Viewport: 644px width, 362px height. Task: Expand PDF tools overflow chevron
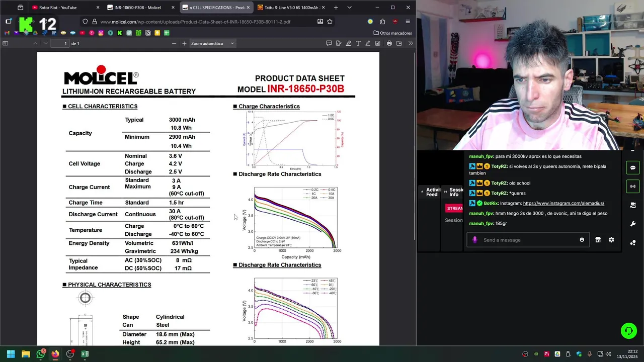[411, 43]
